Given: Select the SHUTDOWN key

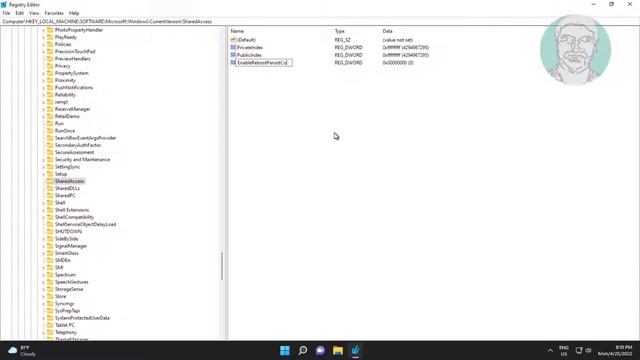Looking at the screenshot, I should pyautogui.click(x=68, y=231).
